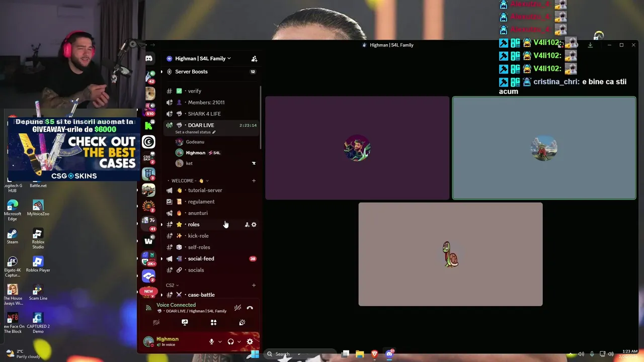
Task: Select the CSG Skins server icon
Action: (149, 157)
